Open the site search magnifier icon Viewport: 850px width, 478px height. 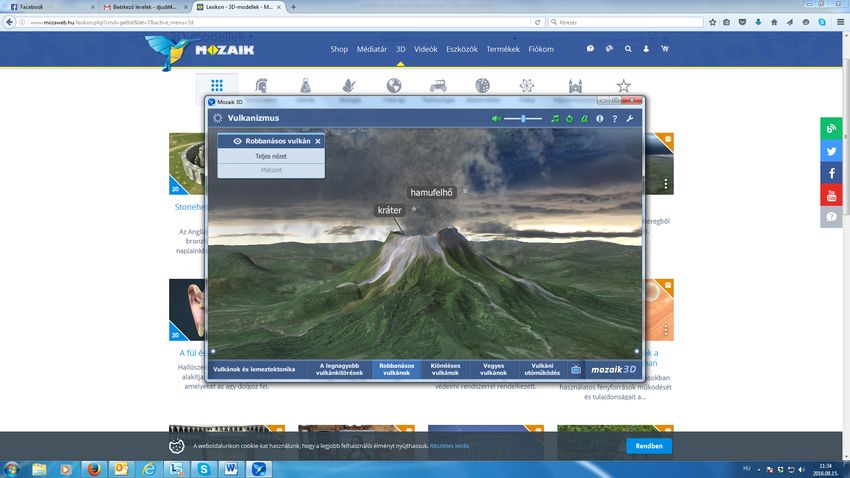pos(628,49)
